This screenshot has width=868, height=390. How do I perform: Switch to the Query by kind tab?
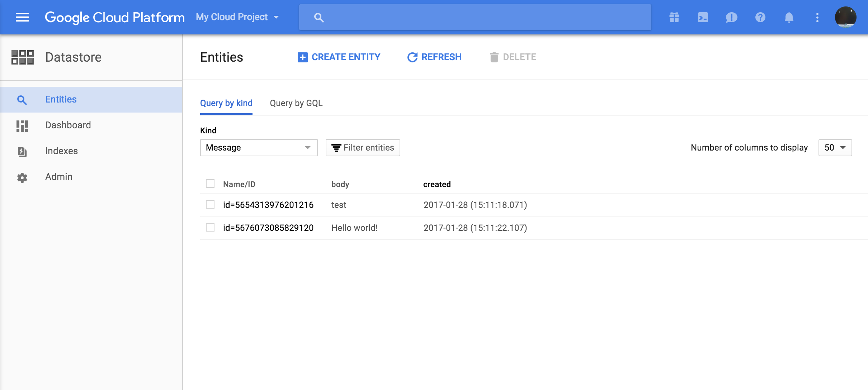tap(226, 103)
